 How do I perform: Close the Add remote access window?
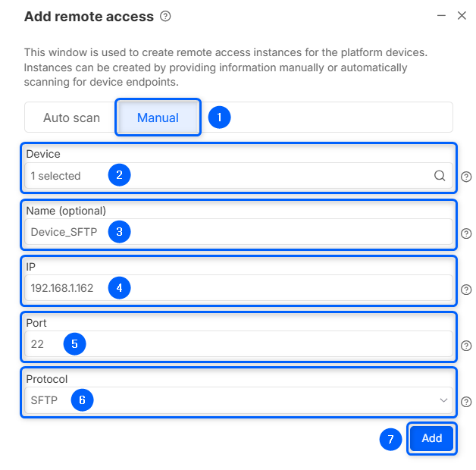pos(462,15)
